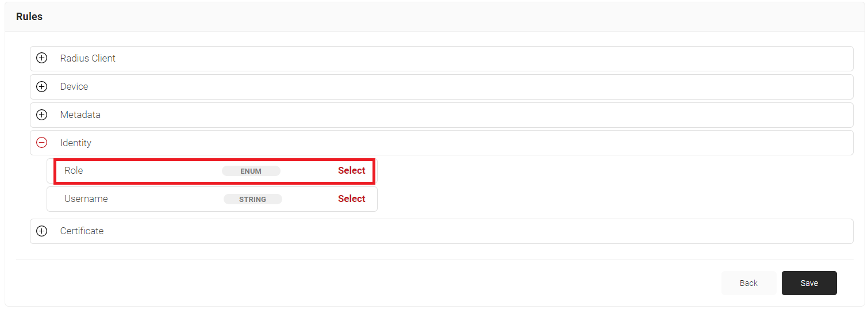
Task: Choose Select for the Role attribute
Action: click(352, 170)
